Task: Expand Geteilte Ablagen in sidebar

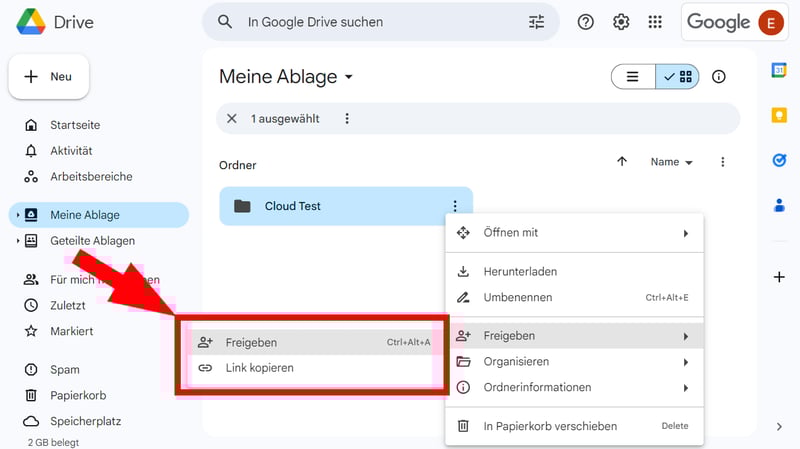Action: [18, 241]
